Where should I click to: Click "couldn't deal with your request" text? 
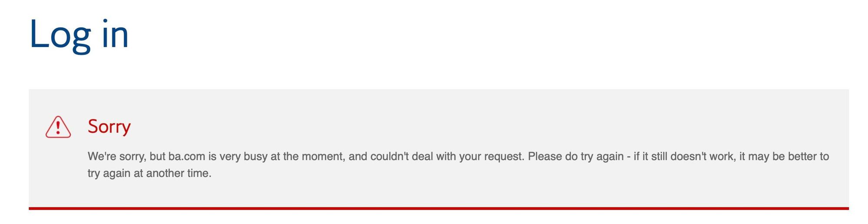(447, 157)
